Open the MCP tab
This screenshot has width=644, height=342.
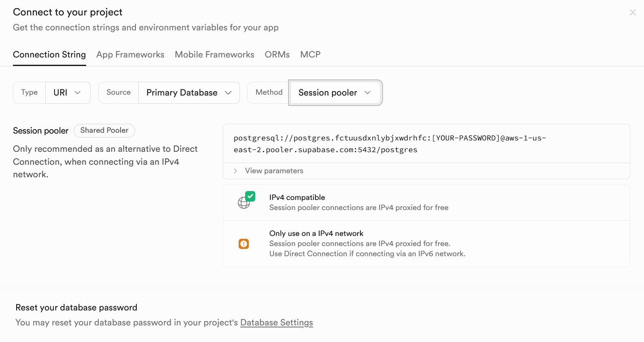[310, 55]
